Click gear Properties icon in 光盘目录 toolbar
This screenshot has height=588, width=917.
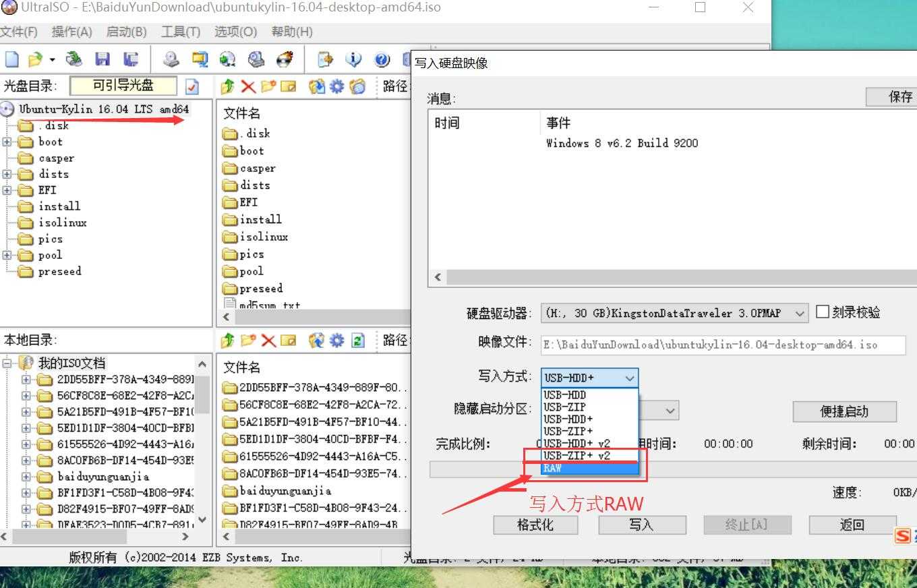coord(336,86)
